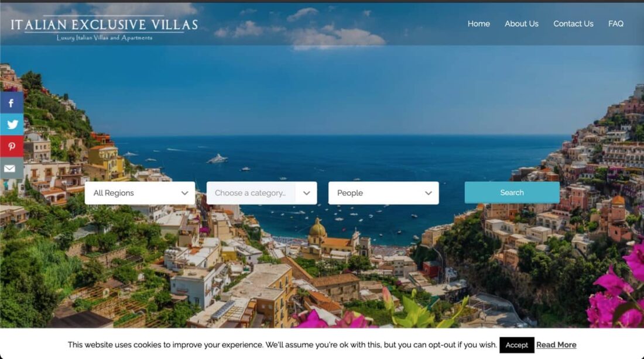The image size is (644, 359).
Task: Open the People dropdown
Action: point(383,193)
